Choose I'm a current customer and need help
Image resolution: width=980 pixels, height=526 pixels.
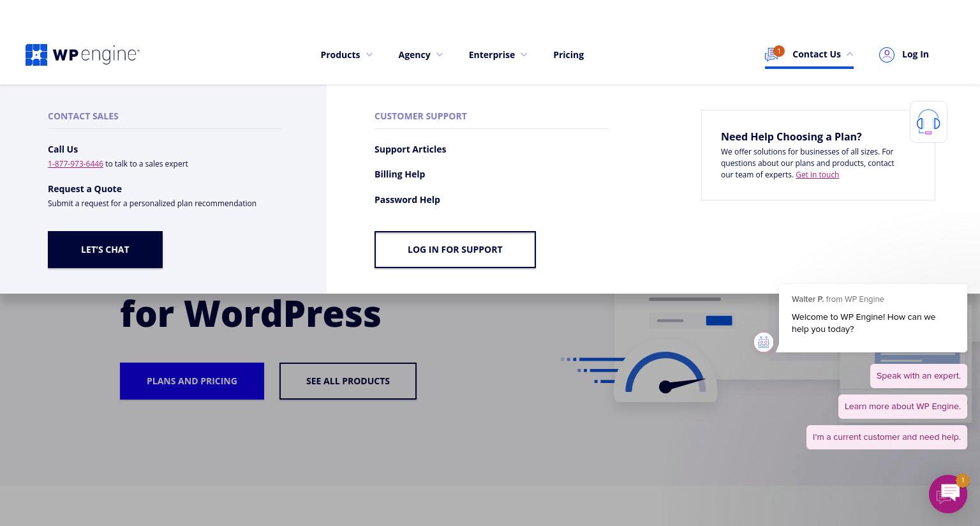coord(887,437)
